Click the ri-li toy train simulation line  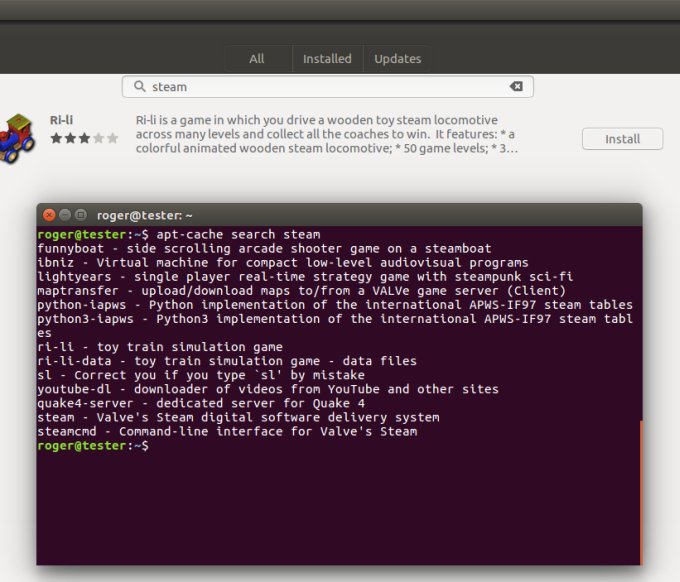coord(160,347)
